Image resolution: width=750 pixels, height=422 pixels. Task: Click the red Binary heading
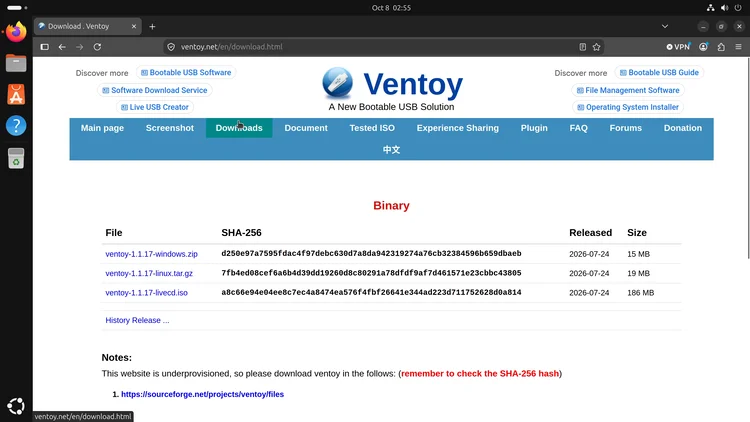[x=391, y=206]
